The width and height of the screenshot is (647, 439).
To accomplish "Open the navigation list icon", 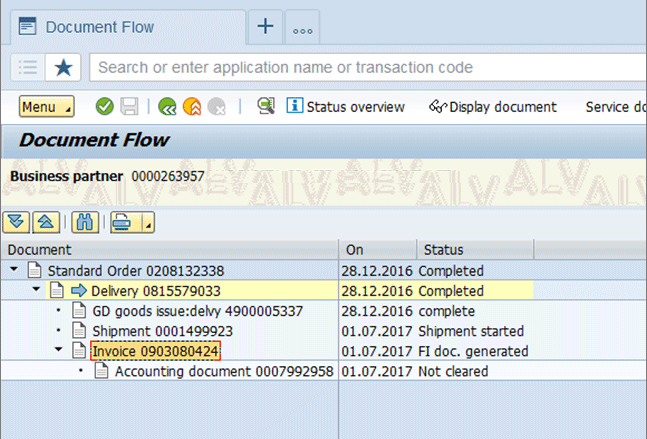I will coord(28,67).
